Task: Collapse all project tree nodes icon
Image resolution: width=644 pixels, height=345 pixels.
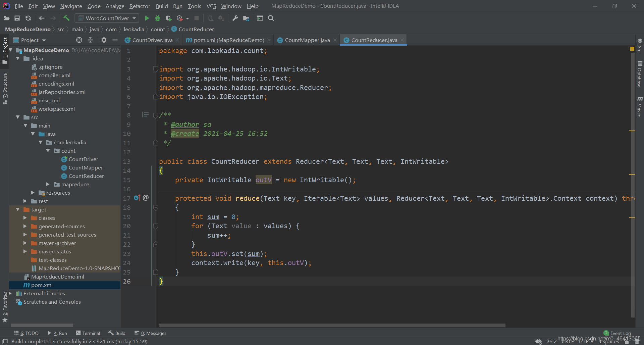Action: click(x=90, y=40)
